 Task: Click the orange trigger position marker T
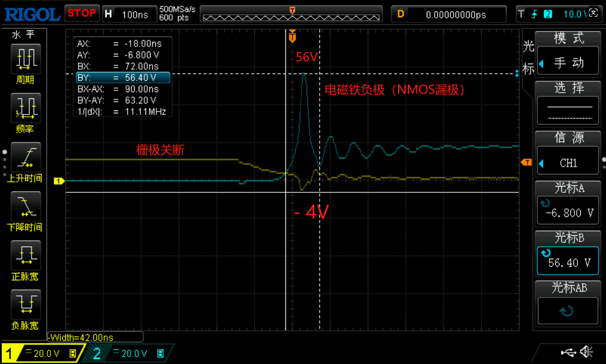click(x=293, y=37)
